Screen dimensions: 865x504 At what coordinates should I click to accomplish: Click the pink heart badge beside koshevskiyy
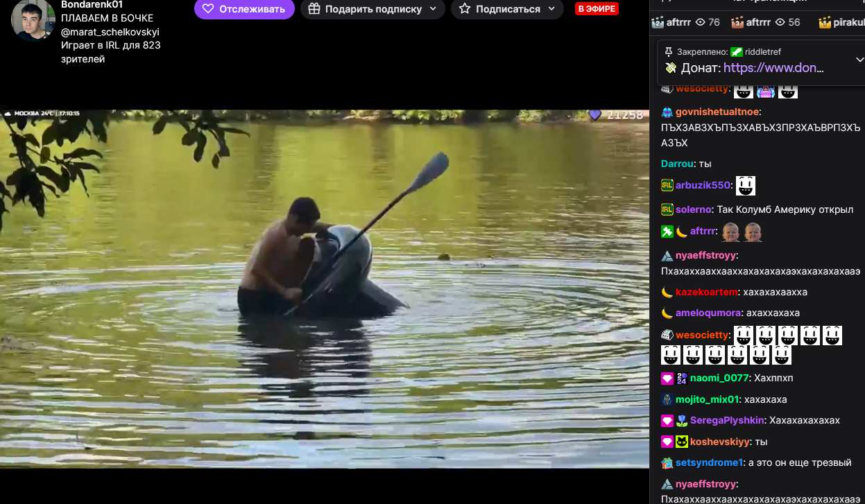click(x=667, y=442)
